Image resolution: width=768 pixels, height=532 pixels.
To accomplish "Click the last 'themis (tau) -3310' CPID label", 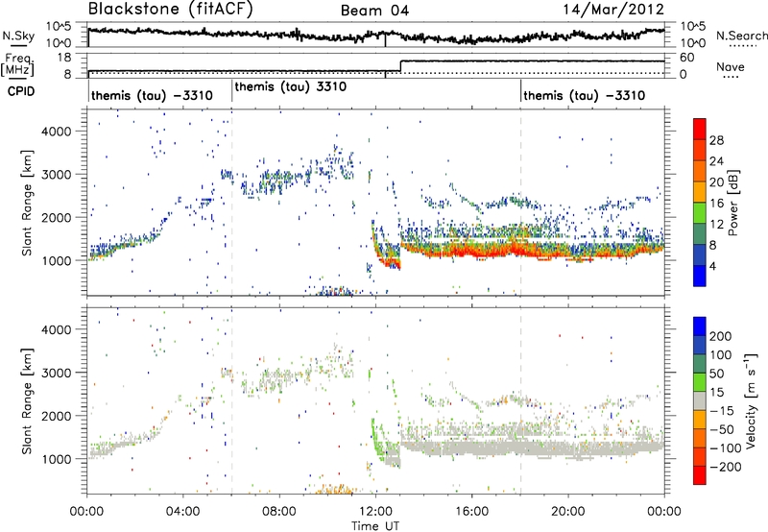I will coord(585,95).
